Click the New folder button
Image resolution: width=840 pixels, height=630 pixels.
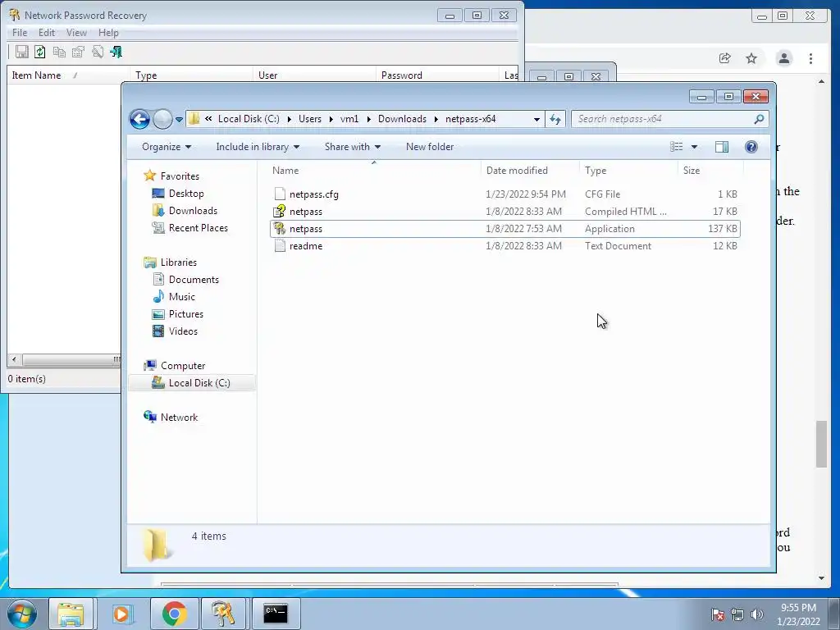coord(430,147)
